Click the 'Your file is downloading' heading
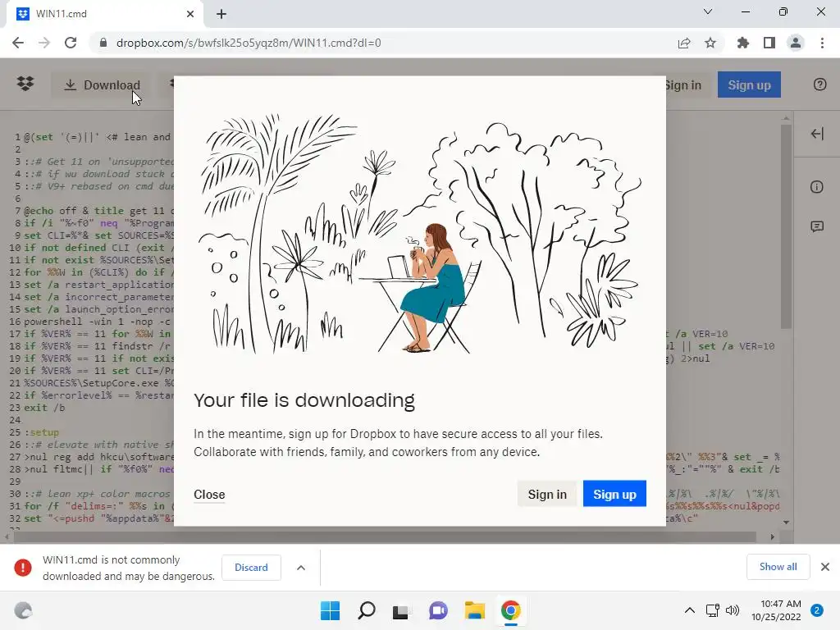The image size is (840, 630). (x=304, y=400)
